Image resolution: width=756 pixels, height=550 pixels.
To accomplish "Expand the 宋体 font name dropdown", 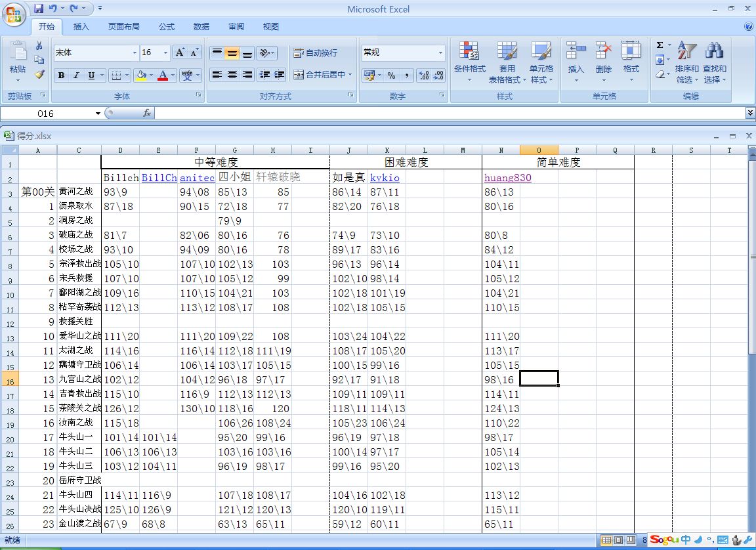I will tap(135, 53).
